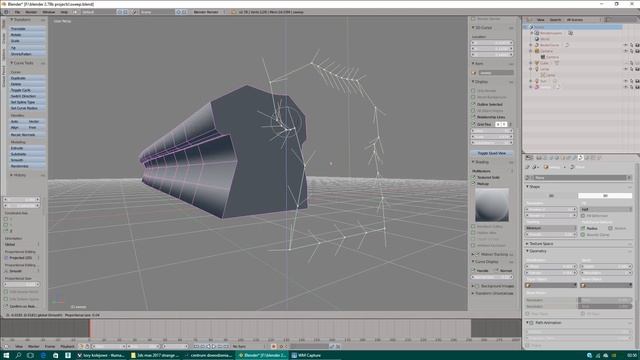Expand the Transform Orientations panel
The height and width of the screenshot is (360, 640).
click(x=494, y=293)
